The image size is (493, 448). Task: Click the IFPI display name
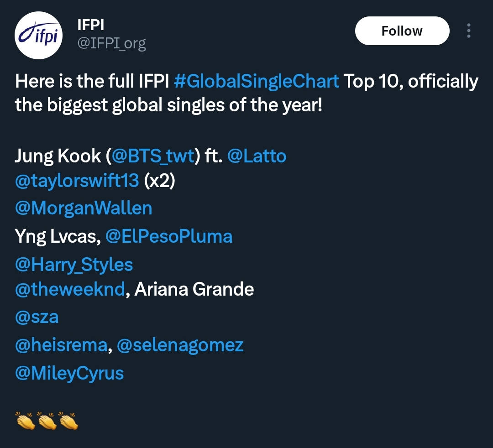click(90, 25)
